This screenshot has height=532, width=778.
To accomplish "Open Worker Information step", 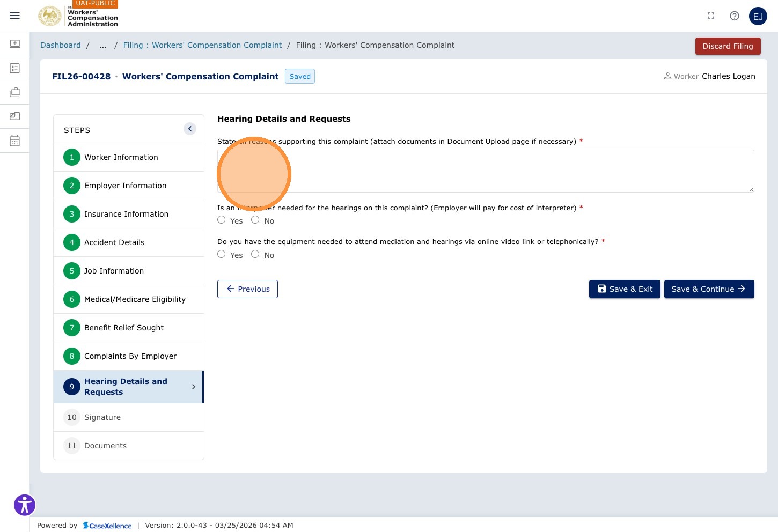I will (x=129, y=157).
